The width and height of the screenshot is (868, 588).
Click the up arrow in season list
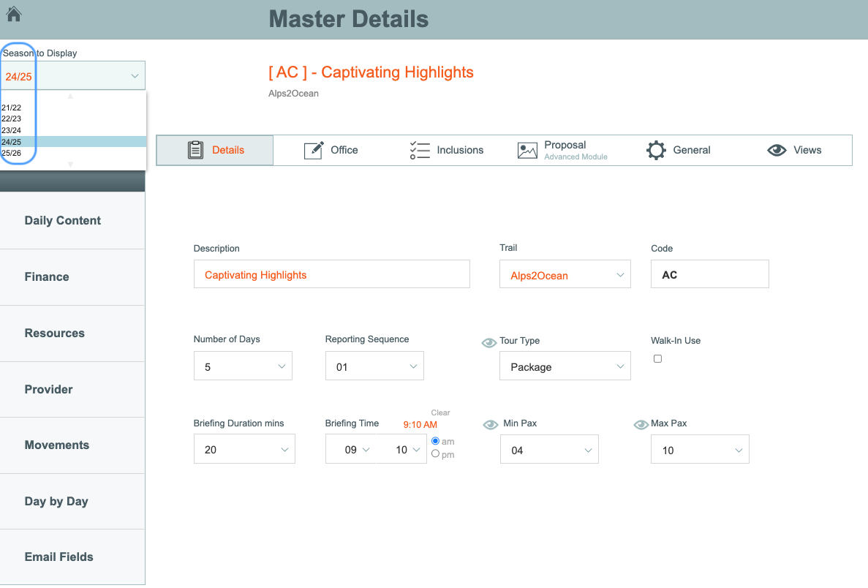pyautogui.click(x=70, y=97)
